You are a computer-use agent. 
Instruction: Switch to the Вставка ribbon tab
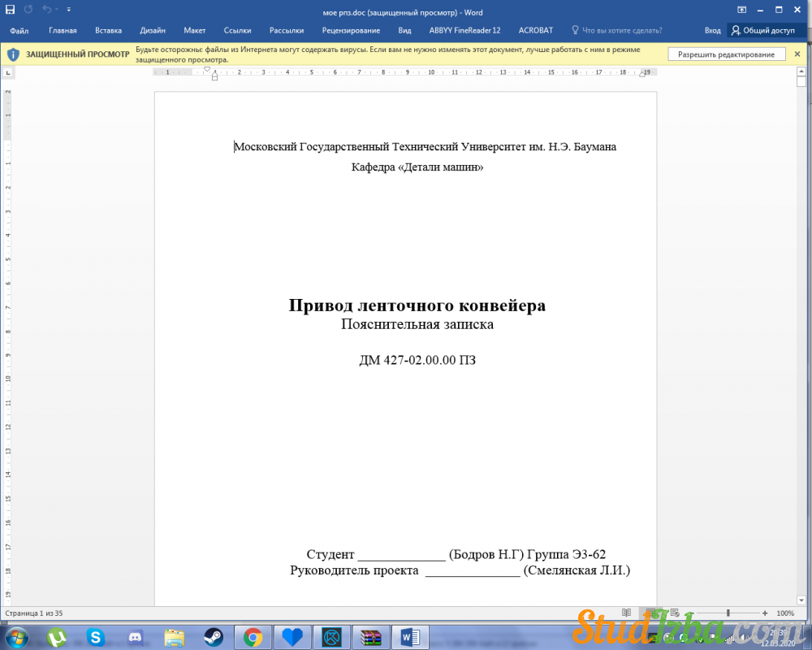(x=108, y=31)
